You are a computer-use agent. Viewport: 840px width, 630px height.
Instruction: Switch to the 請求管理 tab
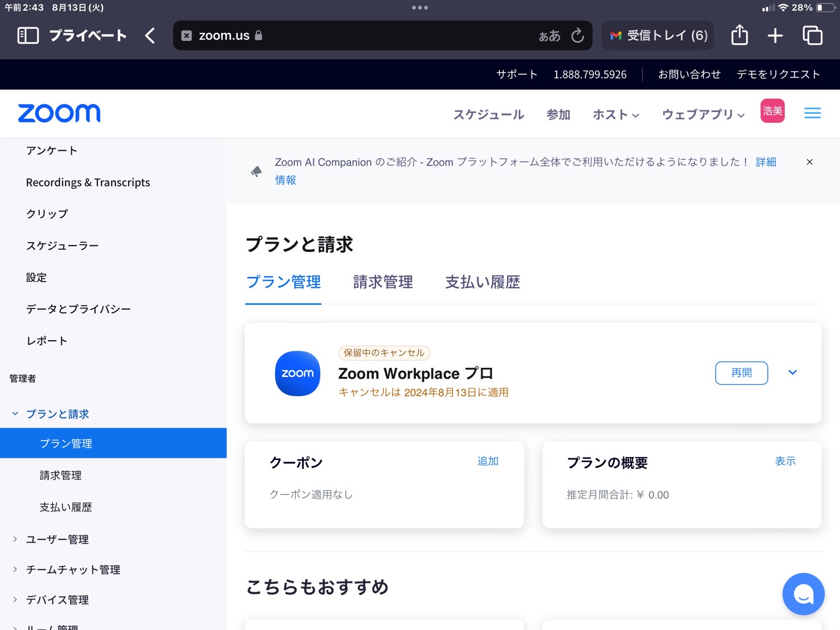(383, 282)
